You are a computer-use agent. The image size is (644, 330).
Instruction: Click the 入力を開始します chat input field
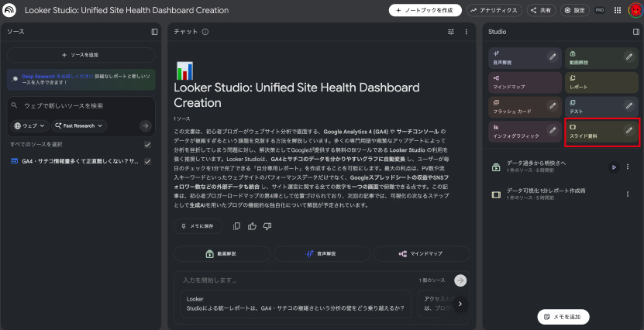pyautogui.click(x=310, y=280)
